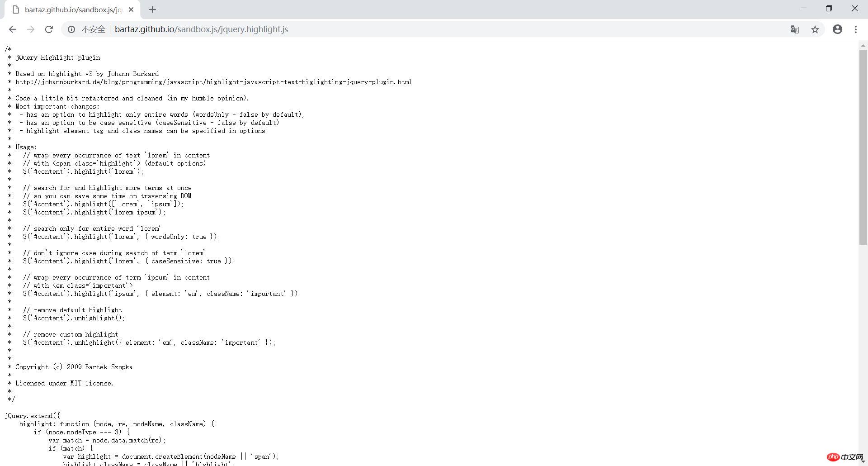The width and height of the screenshot is (868, 466).
Task: Open Chrome's three-dot menu
Action: (x=855, y=29)
